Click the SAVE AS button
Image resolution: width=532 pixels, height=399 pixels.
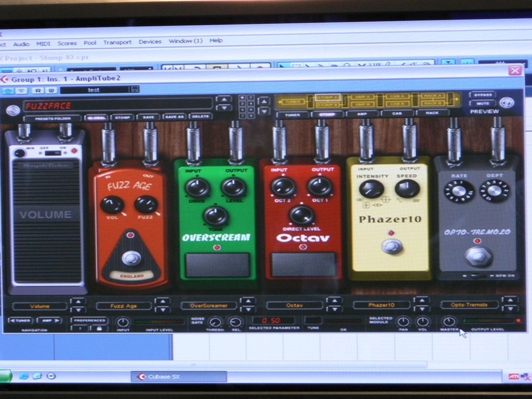click(x=175, y=117)
